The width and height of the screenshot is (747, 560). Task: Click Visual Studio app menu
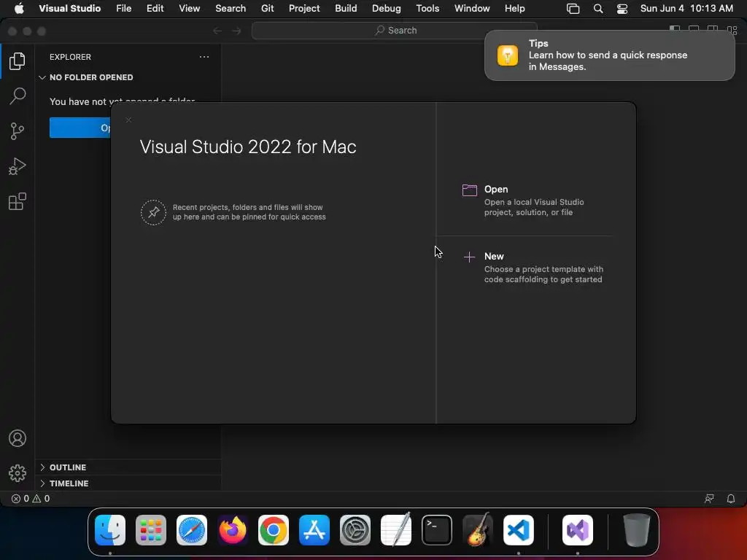[69, 8]
